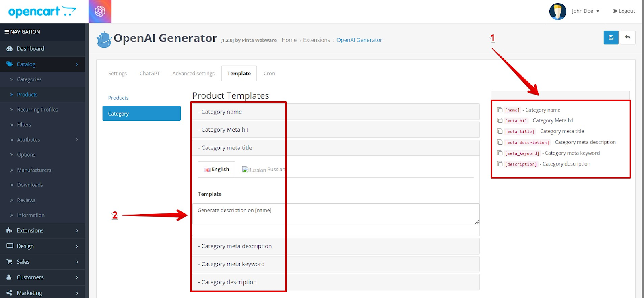Copy the [meta_title] shortcode icon
644x298 pixels.
tap(500, 131)
